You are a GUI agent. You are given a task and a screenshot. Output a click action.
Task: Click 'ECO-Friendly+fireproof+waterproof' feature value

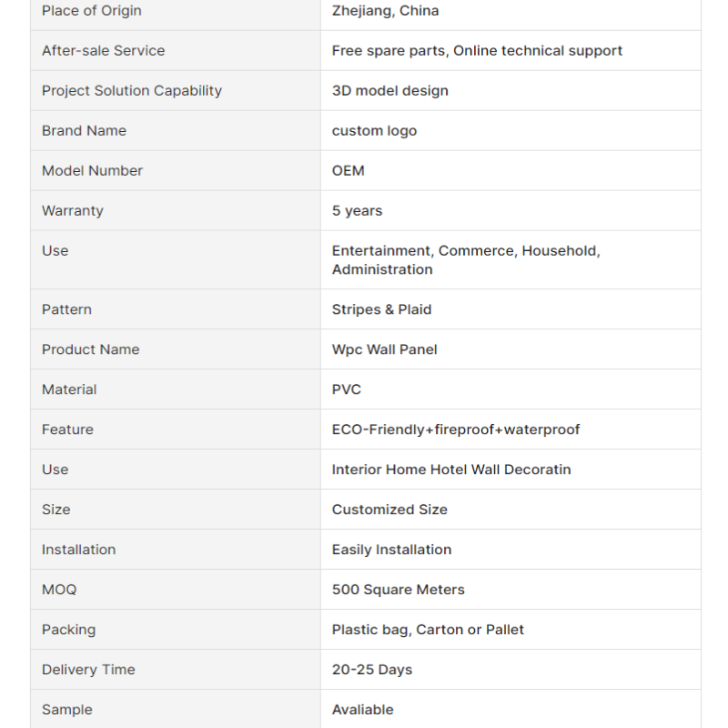[x=456, y=430]
